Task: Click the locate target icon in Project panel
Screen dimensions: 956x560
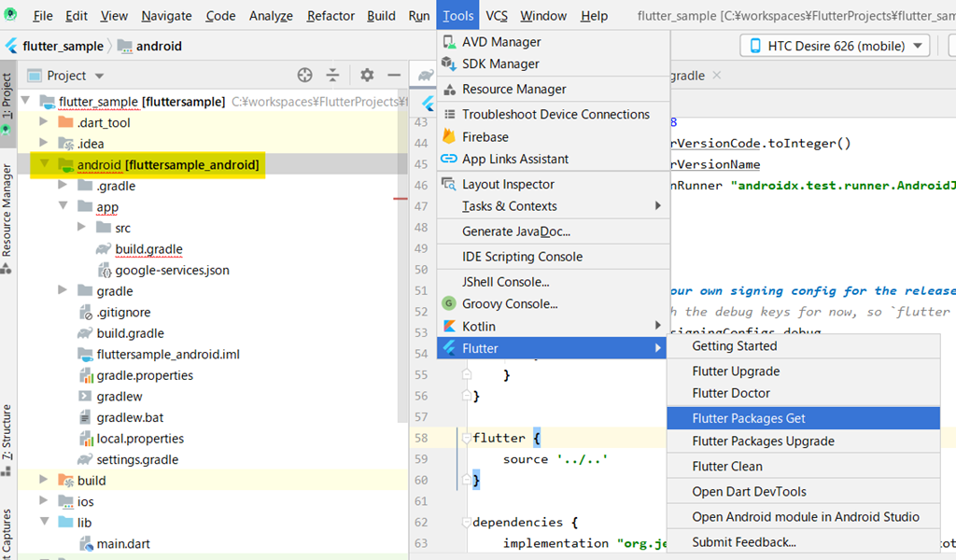Action: (304, 76)
